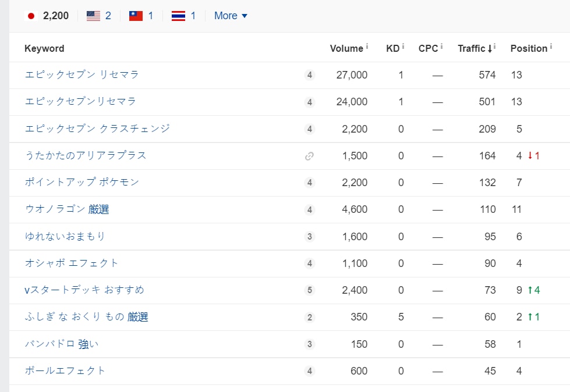Click traffic value 209
Screen dimensions: 570x392
click(487, 129)
